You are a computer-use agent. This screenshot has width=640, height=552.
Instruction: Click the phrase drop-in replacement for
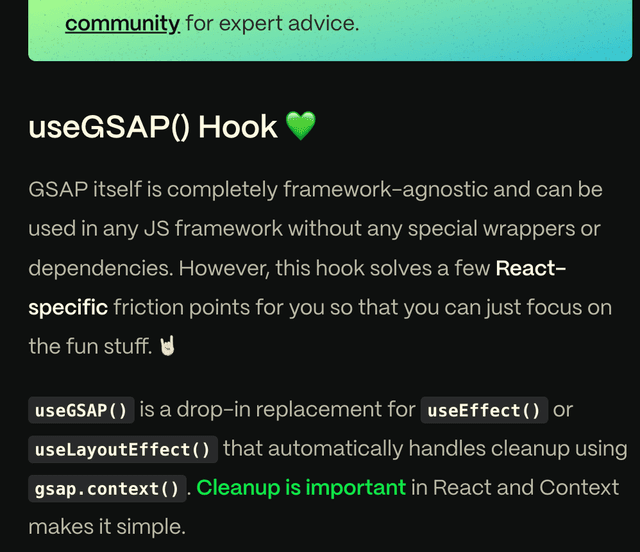[296, 409]
